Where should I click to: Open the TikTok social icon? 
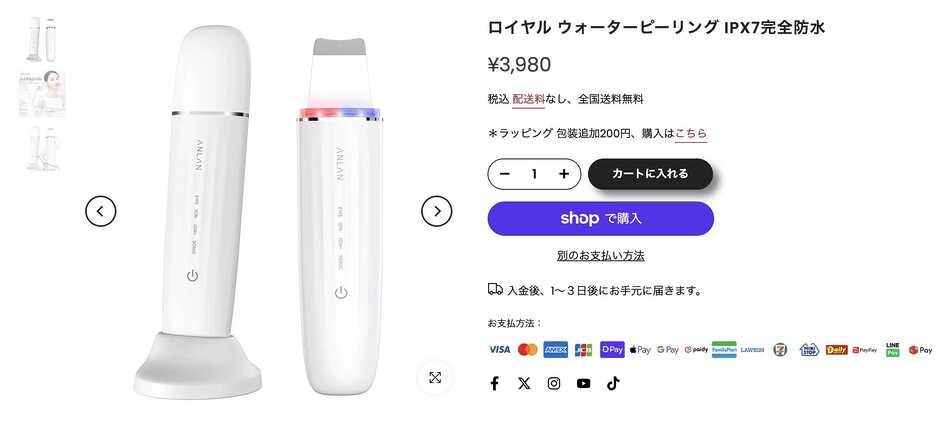point(613,383)
